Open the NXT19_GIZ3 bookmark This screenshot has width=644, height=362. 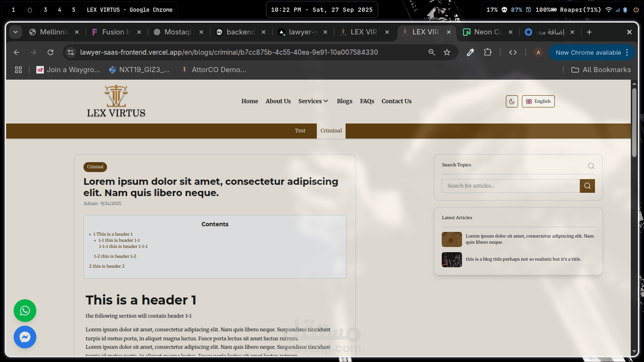(139, 70)
